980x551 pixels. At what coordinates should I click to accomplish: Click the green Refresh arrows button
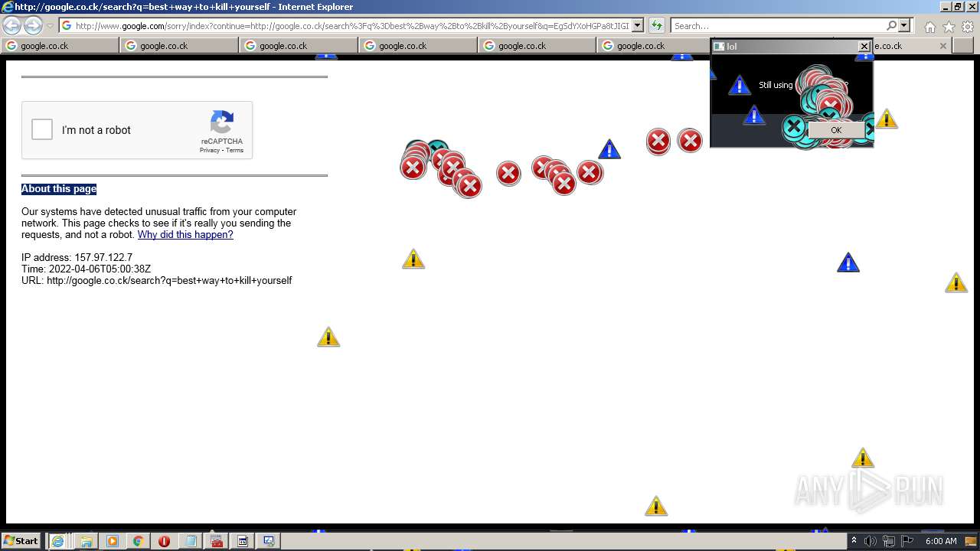coord(656,26)
